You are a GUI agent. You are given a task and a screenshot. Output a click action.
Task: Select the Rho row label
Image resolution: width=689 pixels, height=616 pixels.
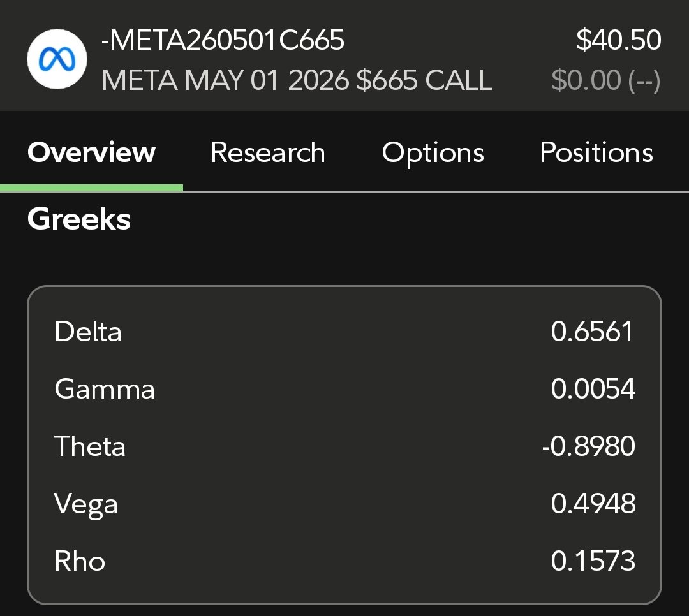coord(80,562)
